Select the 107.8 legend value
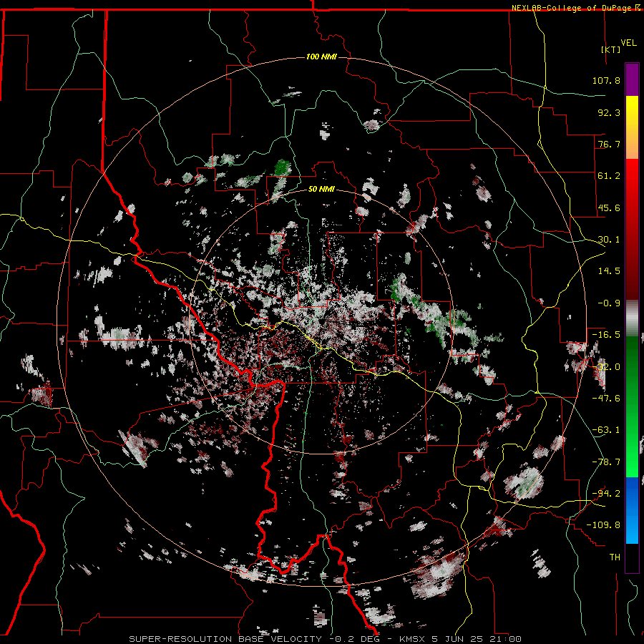Viewport: 644px width, 644px height. (x=606, y=80)
